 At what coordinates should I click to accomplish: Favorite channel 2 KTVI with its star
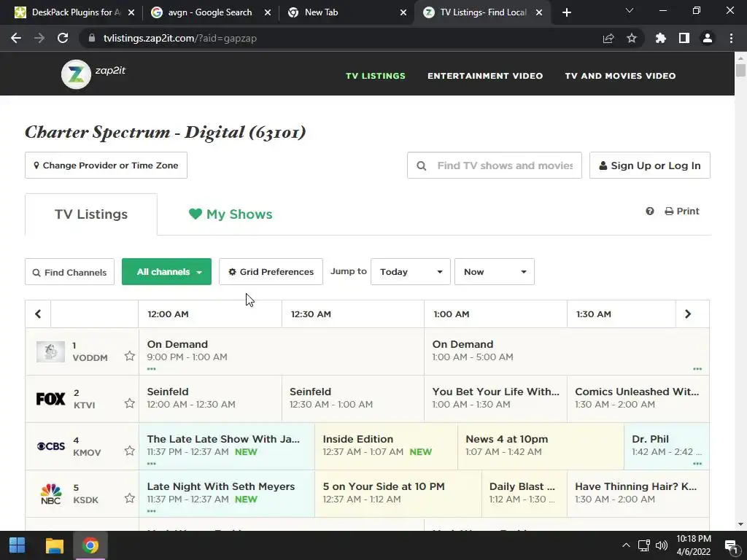130,403
